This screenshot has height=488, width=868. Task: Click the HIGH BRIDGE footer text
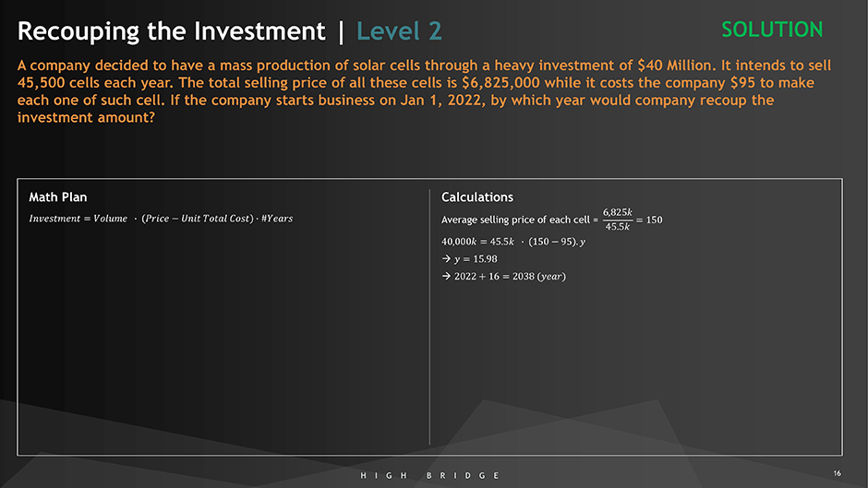pos(430,474)
